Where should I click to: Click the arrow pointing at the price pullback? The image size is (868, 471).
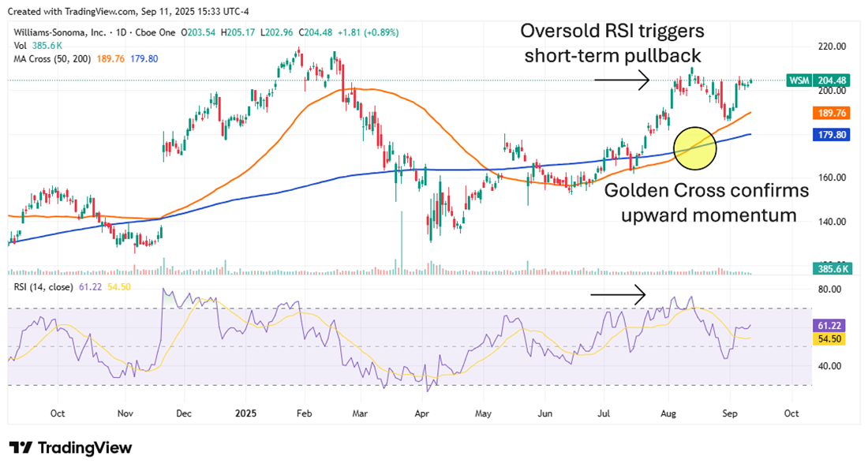619,79
